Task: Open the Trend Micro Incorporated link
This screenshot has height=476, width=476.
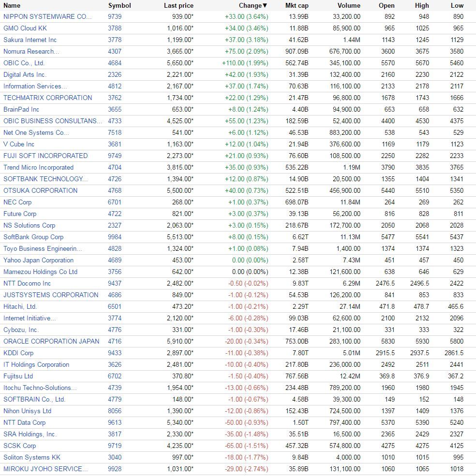Action: 39,167
